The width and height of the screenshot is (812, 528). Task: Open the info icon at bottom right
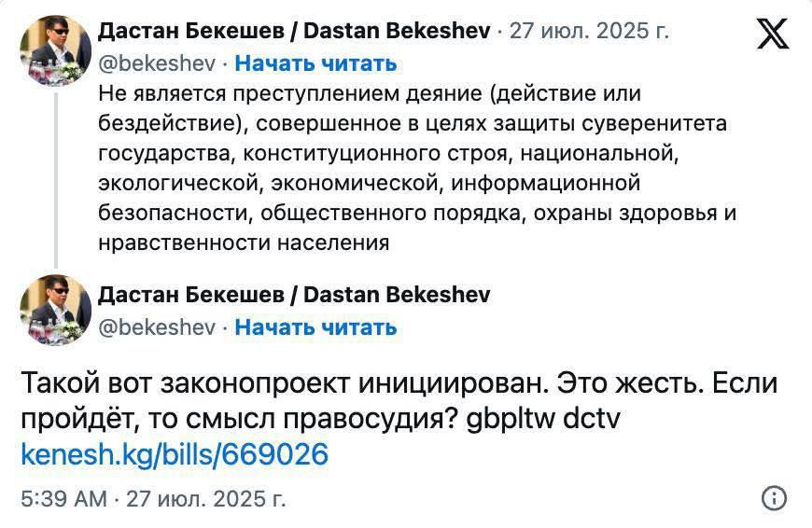point(774,498)
